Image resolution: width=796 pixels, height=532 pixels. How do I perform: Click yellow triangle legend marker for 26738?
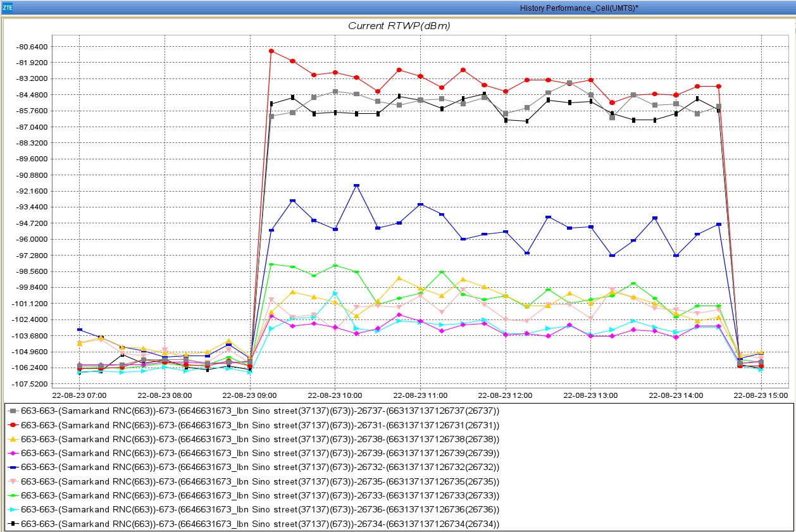[x=13, y=439]
